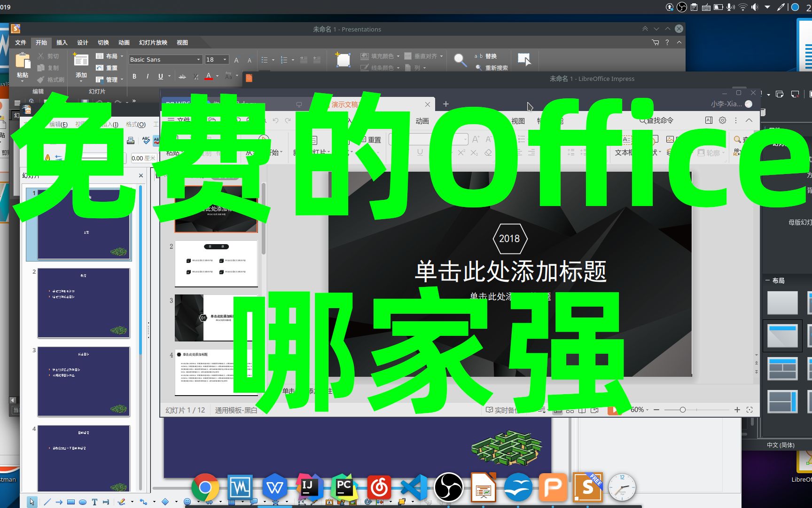The height and width of the screenshot is (508, 812).
Task: Select the blank layout thumbnail in 布局 panel
Action: [x=782, y=302]
